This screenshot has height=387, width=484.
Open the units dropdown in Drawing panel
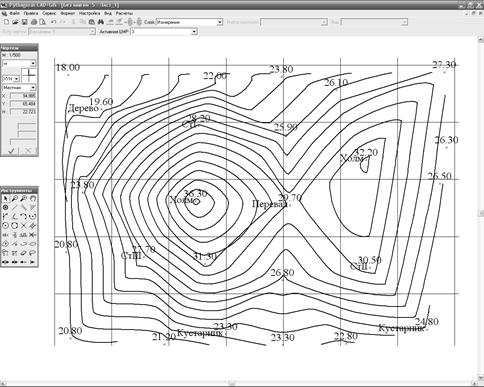point(33,63)
